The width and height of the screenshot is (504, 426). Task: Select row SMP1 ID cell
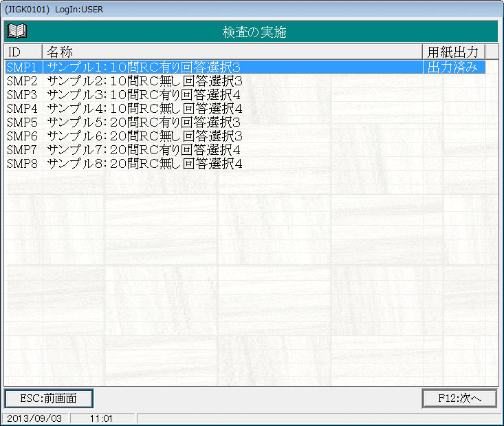click(24, 67)
